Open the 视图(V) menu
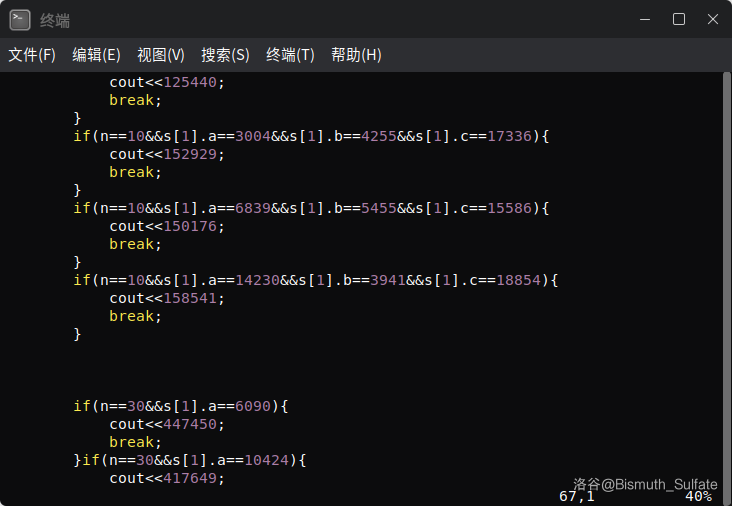 coord(161,55)
